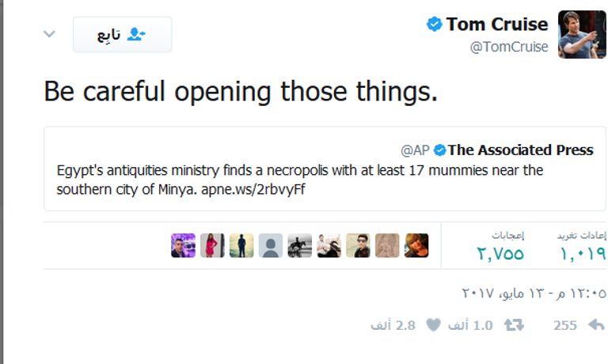The width and height of the screenshot is (608, 364).
Task: Open the grey default-silhouette liker avatar
Action: click(271, 245)
